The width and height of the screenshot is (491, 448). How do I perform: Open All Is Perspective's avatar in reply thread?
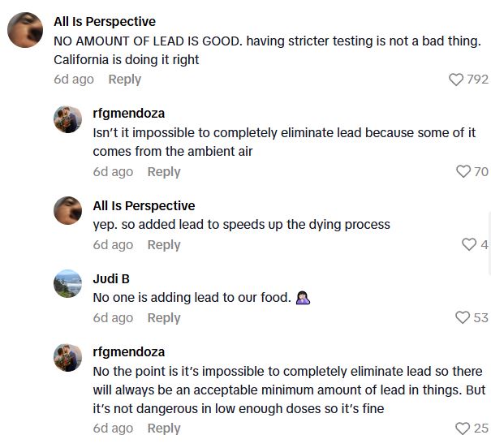pos(67,212)
